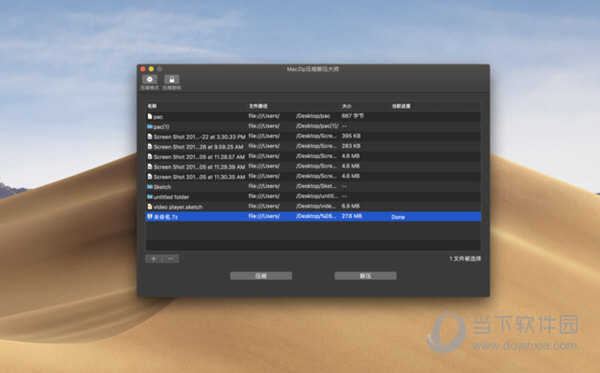Select the row named 'pac(1)'
600x373 pixels.
click(x=313, y=126)
